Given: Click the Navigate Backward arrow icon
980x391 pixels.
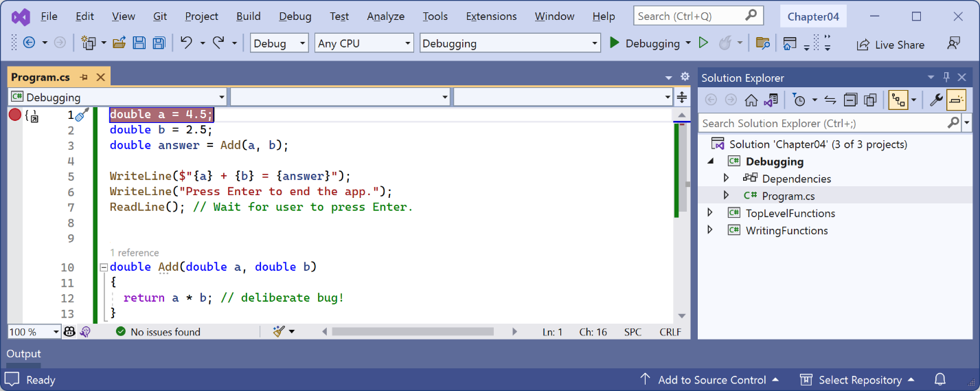Looking at the screenshot, I should coord(29,43).
